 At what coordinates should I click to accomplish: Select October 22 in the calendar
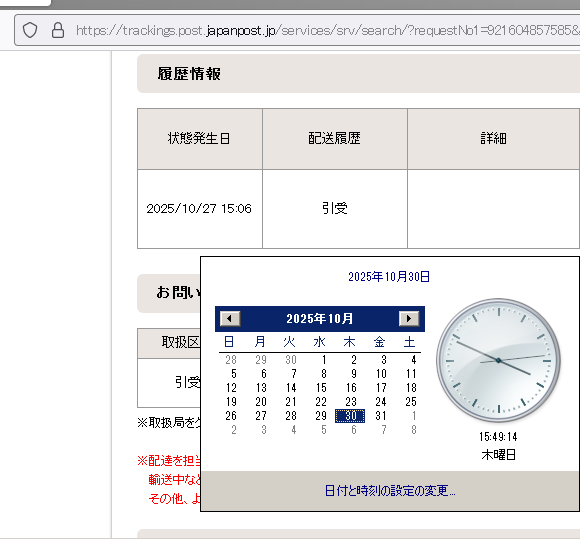(321, 402)
